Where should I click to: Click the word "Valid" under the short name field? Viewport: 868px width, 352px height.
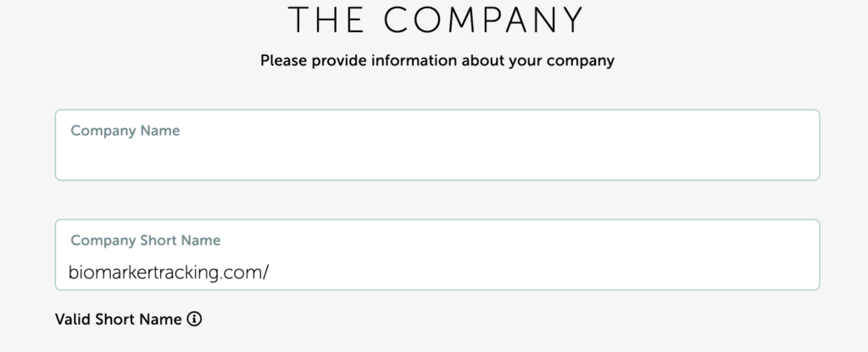(x=72, y=320)
